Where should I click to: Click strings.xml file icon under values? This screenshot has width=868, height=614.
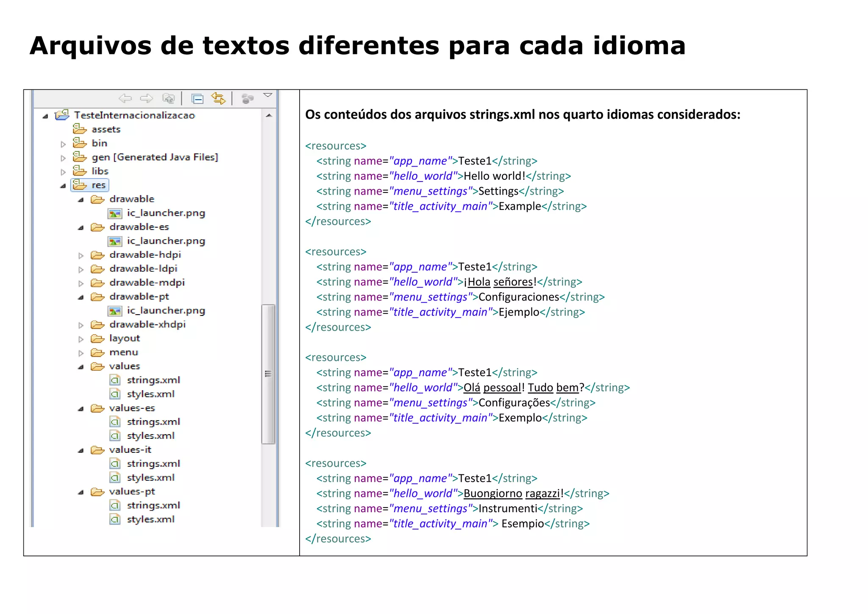point(115,380)
